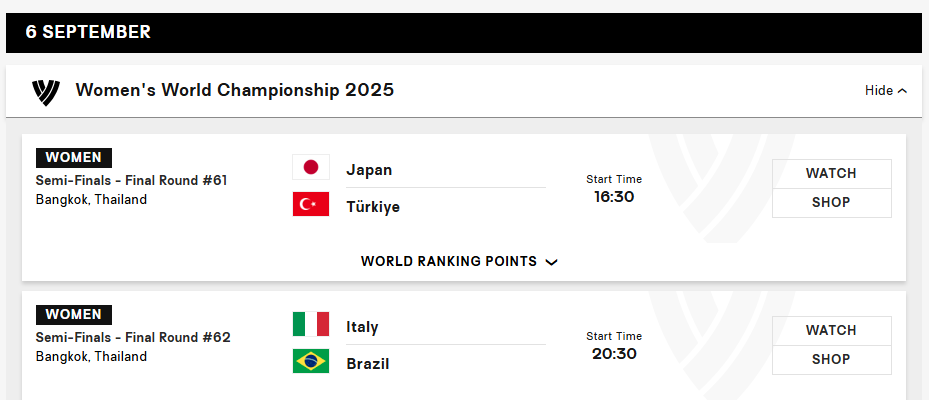Open Women's World Championship 2025 title
Screen dimensions: 929x400
click(x=235, y=90)
